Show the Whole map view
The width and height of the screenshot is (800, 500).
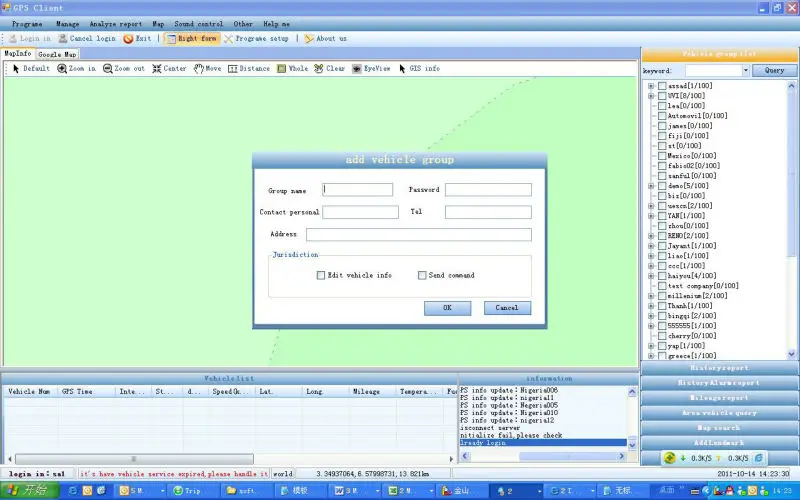[x=292, y=68]
